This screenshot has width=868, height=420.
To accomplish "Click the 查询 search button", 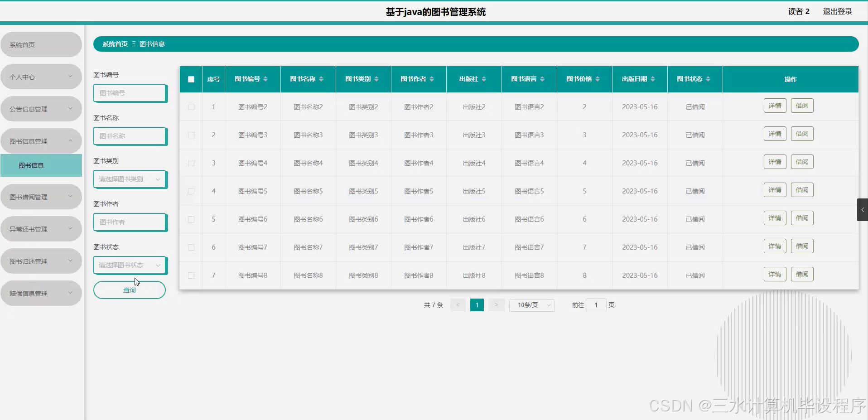I will pos(130,290).
